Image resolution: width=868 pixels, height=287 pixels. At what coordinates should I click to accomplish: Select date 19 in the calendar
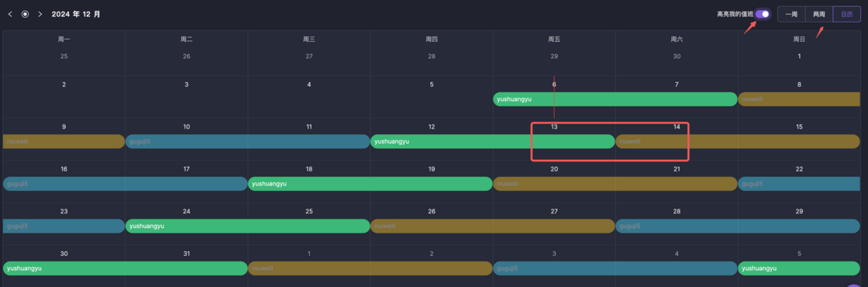coord(432,169)
